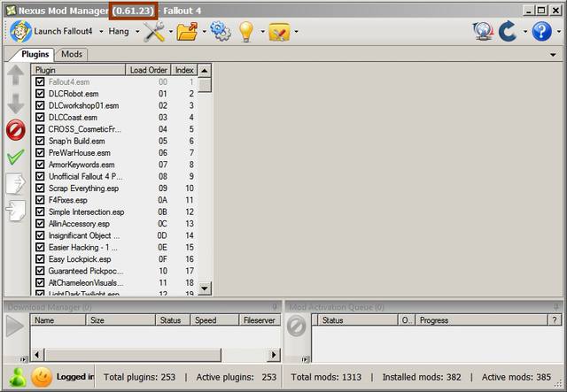The width and height of the screenshot is (567, 392).
Task: Sort by the Plugin column header
Action: pos(78,70)
